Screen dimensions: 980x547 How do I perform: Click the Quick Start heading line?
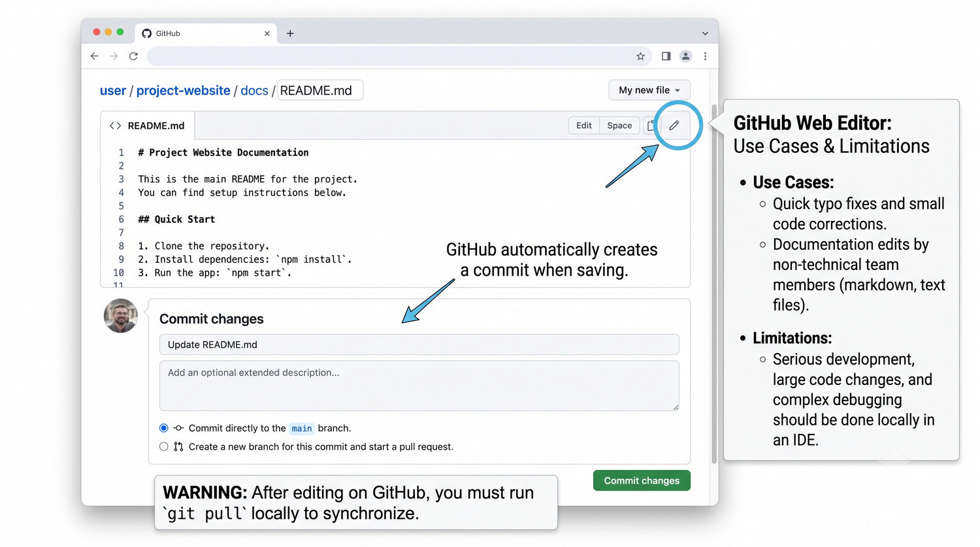pos(176,219)
